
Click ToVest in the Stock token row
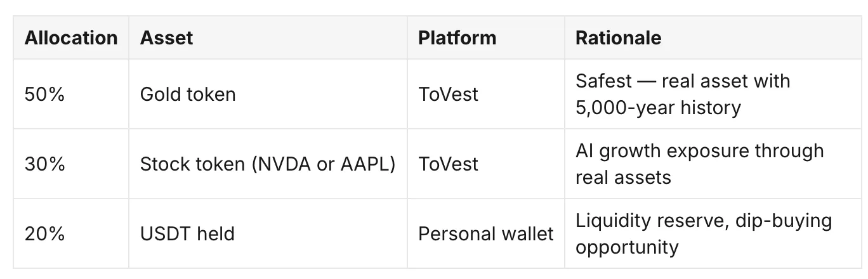[x=448, y=164]
